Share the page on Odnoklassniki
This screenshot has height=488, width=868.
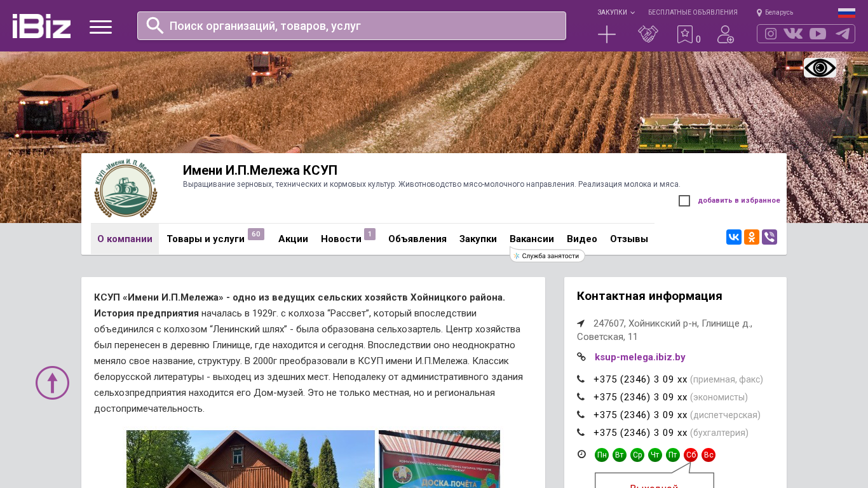point(752,237)
